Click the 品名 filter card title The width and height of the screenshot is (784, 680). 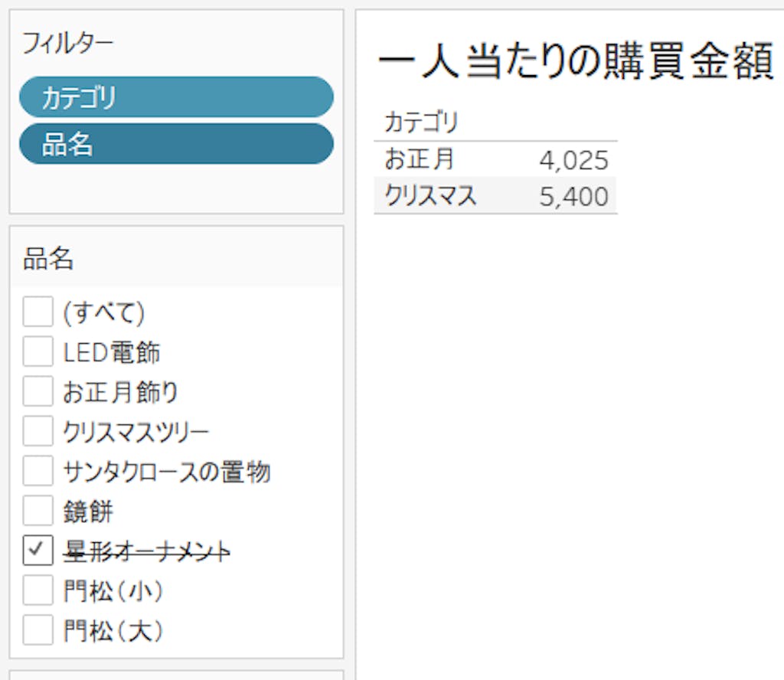click(48, 259)
